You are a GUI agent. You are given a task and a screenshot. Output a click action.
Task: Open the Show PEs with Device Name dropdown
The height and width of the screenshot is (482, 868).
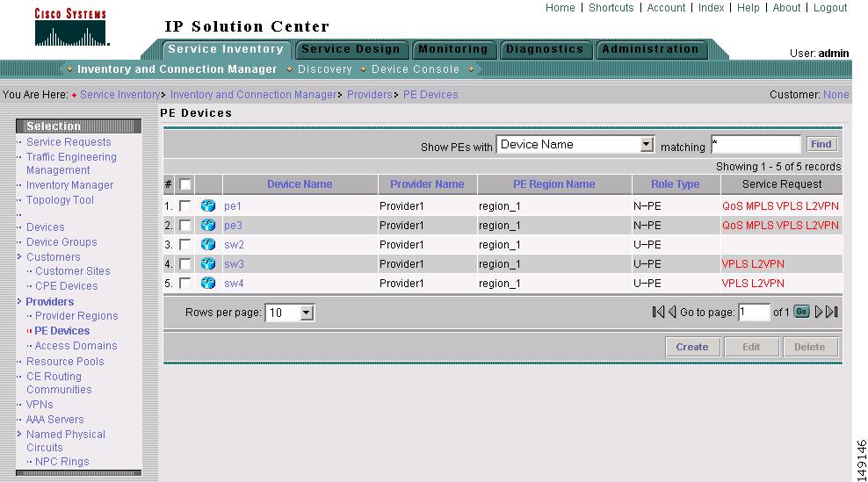pos(575,145)
